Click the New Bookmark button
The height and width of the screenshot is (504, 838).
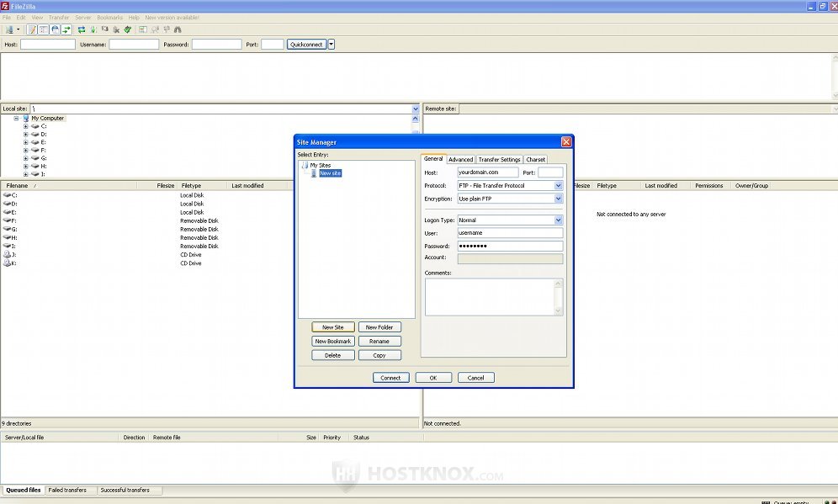[333, 341]
